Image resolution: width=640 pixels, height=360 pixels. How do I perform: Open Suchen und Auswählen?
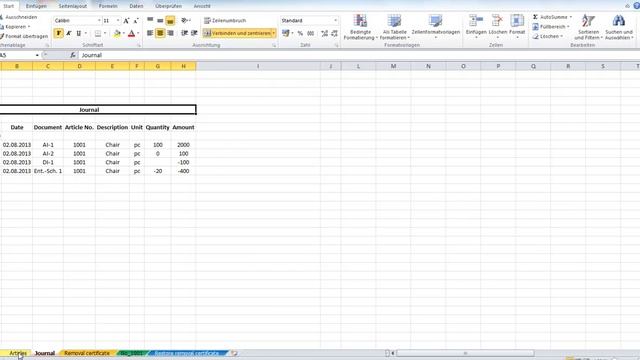pyautogui.click(x=619, y=27)
